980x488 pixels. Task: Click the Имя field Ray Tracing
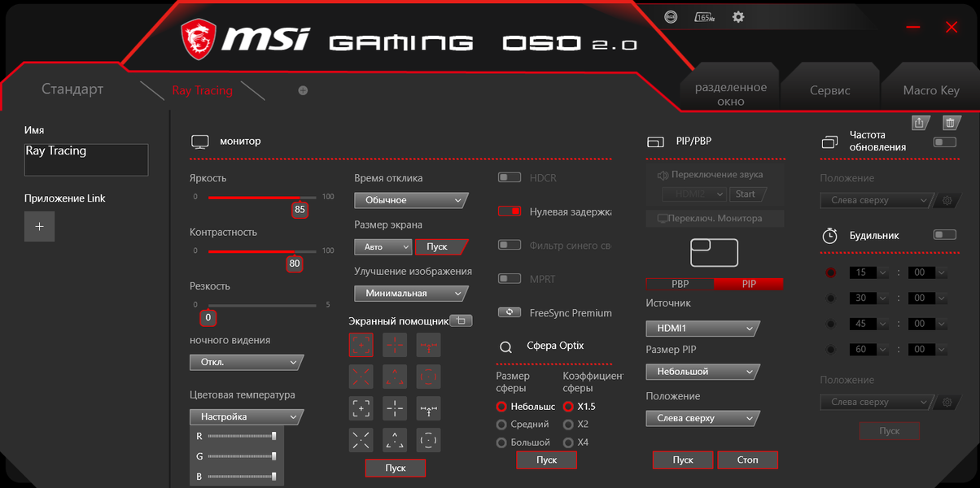[86, 159]
